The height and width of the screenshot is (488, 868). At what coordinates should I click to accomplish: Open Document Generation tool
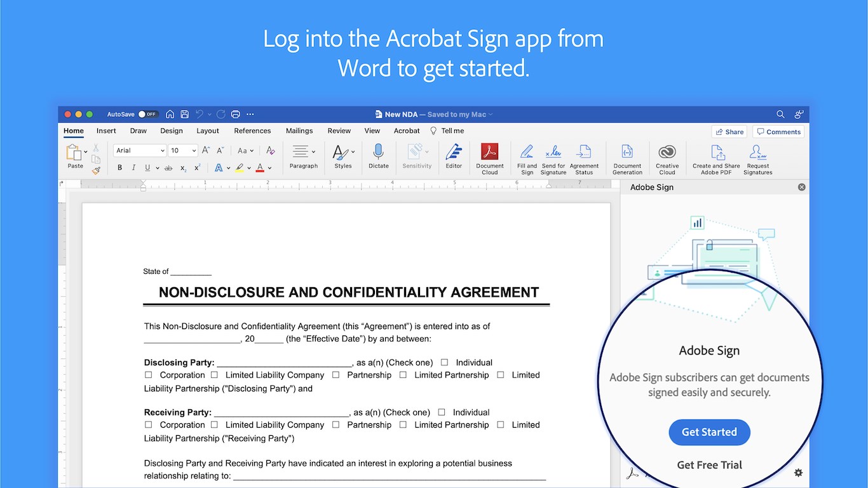point(627,158)
